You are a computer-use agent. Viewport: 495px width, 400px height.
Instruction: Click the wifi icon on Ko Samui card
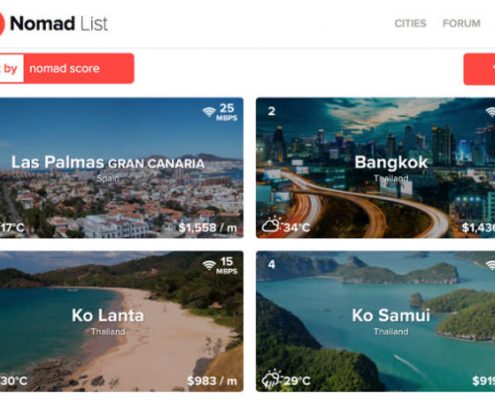click(491, 265)
